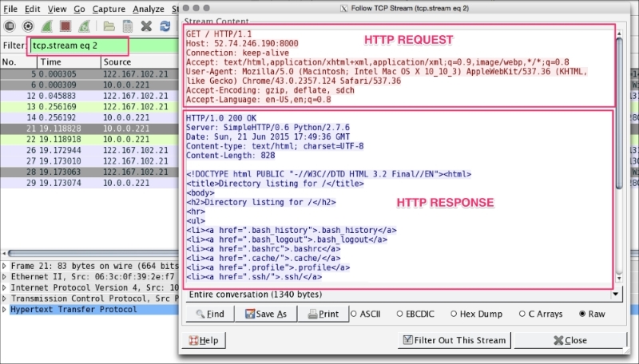Select the ASCII radio button

pos(355,314)
